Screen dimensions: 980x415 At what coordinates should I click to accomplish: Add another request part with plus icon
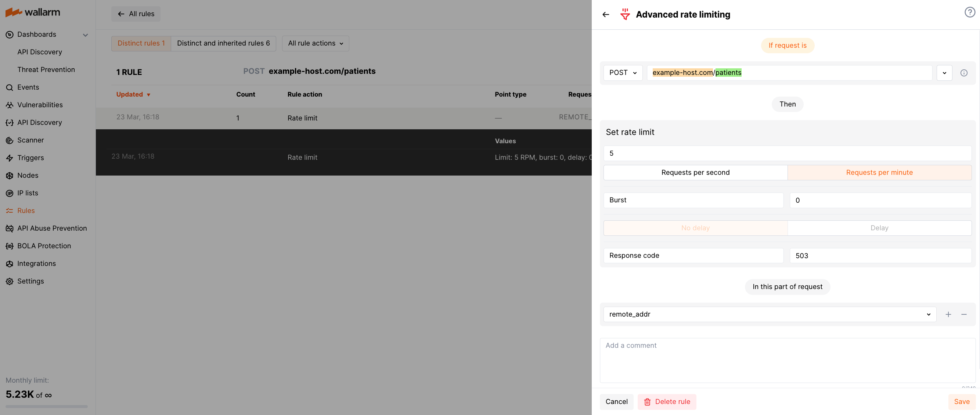[948, 314]
